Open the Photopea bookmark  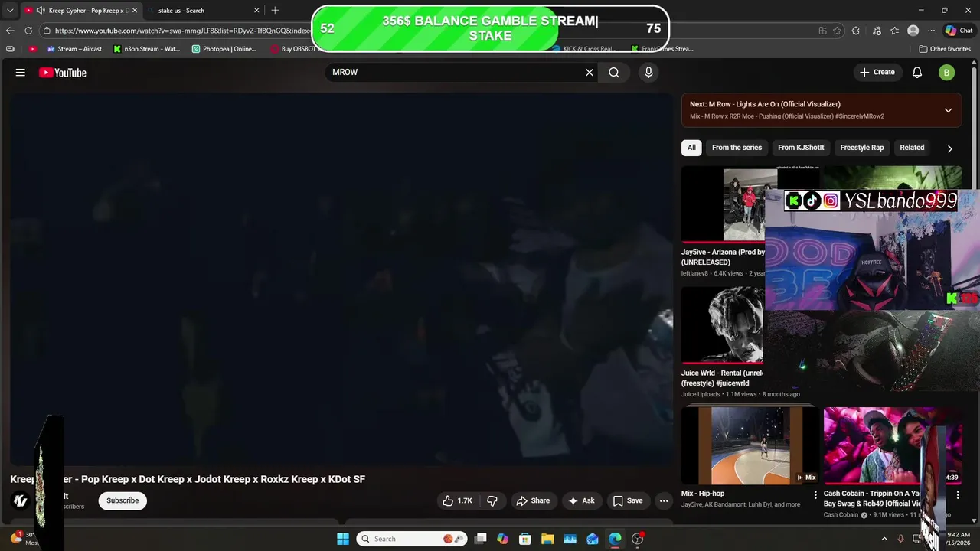[224, 49]
